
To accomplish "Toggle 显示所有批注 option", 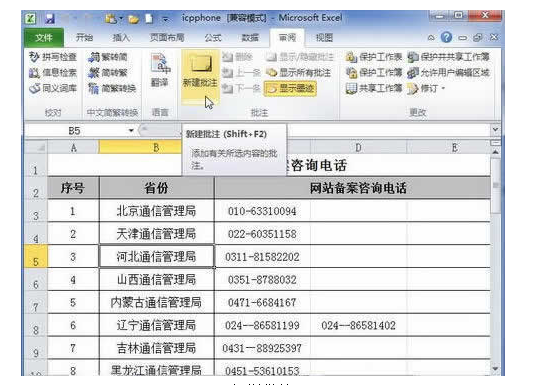I will tap(299, 73).
